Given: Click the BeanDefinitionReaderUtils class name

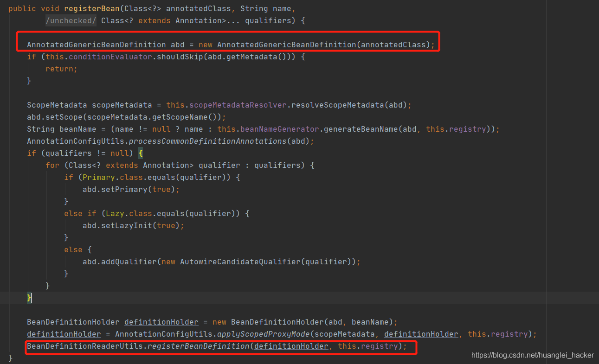Looking at the screenshot, I should coord(85,346).
